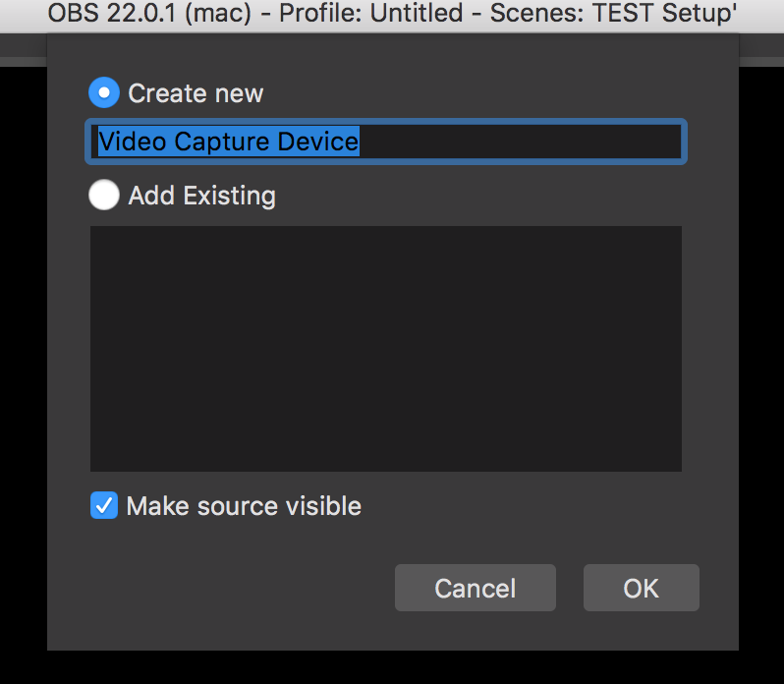Click the 'Create new' label text
Screen dimensions: 784x684
(196, 93)
